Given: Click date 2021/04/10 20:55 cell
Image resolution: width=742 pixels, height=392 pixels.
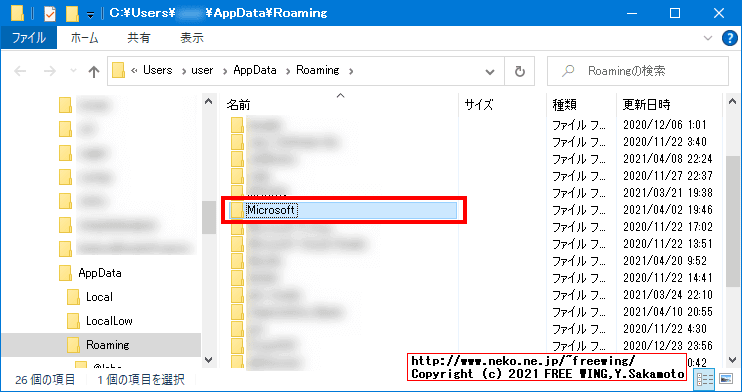Looking at the screenshot, I should 668,312.
